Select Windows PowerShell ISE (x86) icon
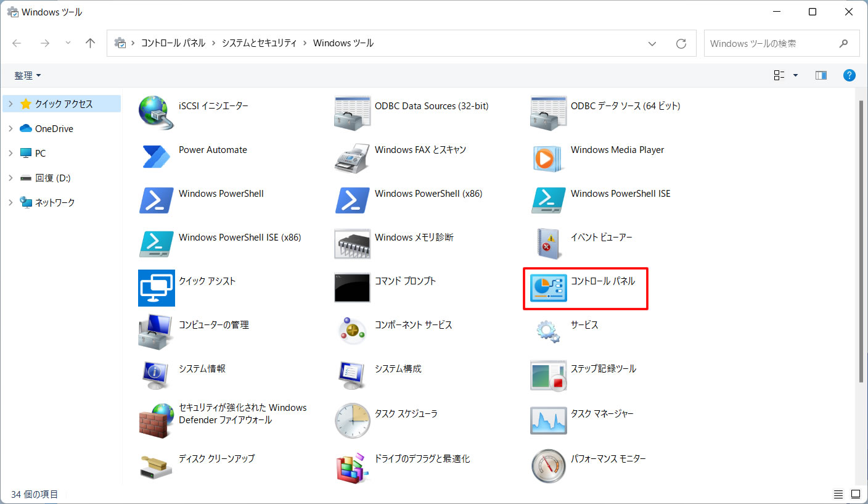 tap(156, 244)
